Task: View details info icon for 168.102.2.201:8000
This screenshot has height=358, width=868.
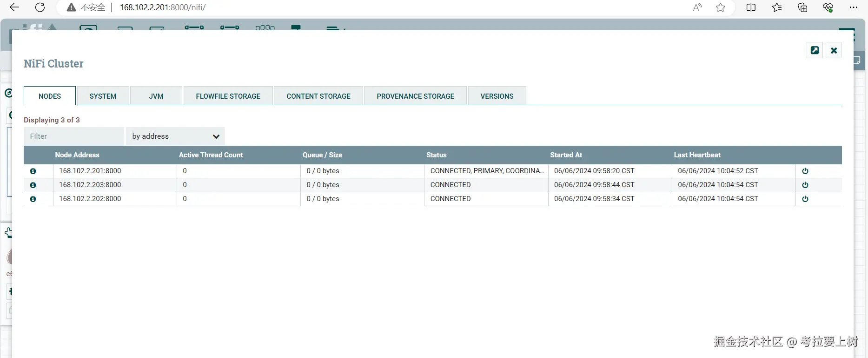Action: pyautogui.click(x=33, y=171)
